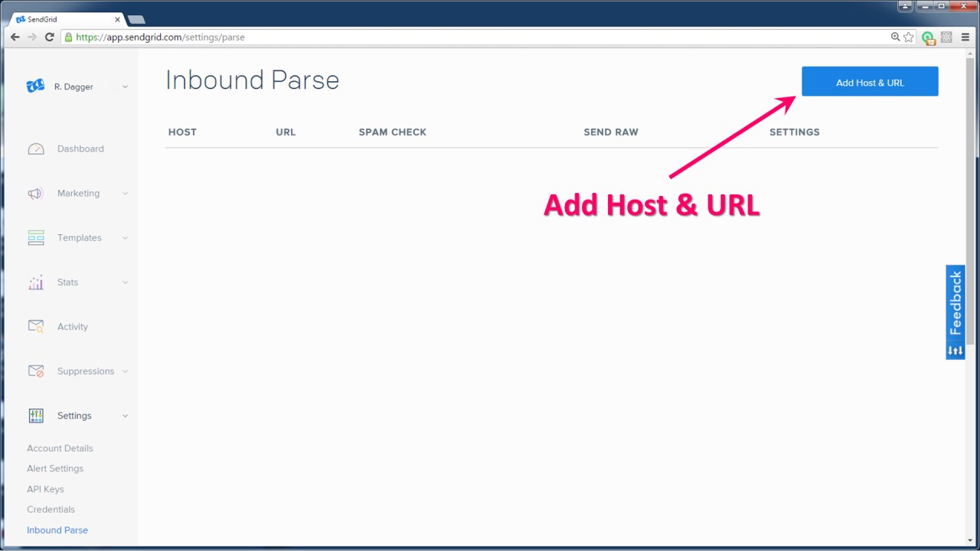980x551 pixels.
Task: Click the Templates layout icon
Action: [36, 238]
